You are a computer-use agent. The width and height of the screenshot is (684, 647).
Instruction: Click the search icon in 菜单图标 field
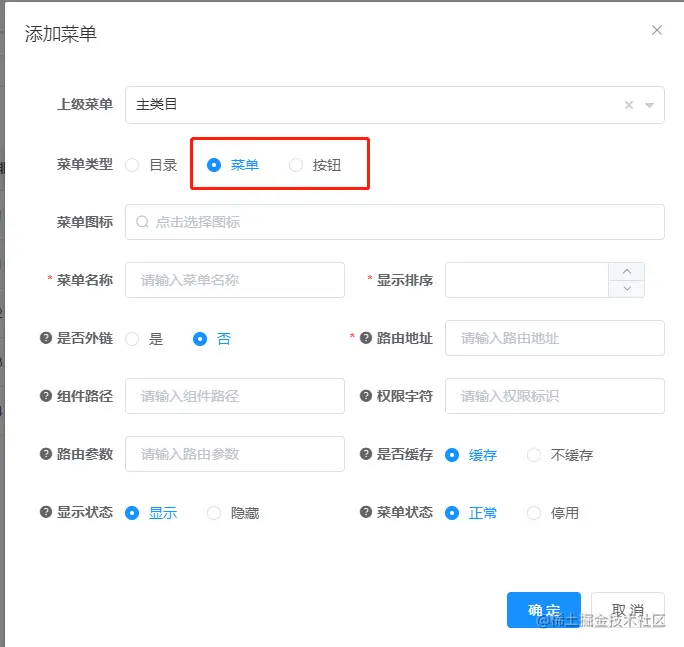pos(142,222)
